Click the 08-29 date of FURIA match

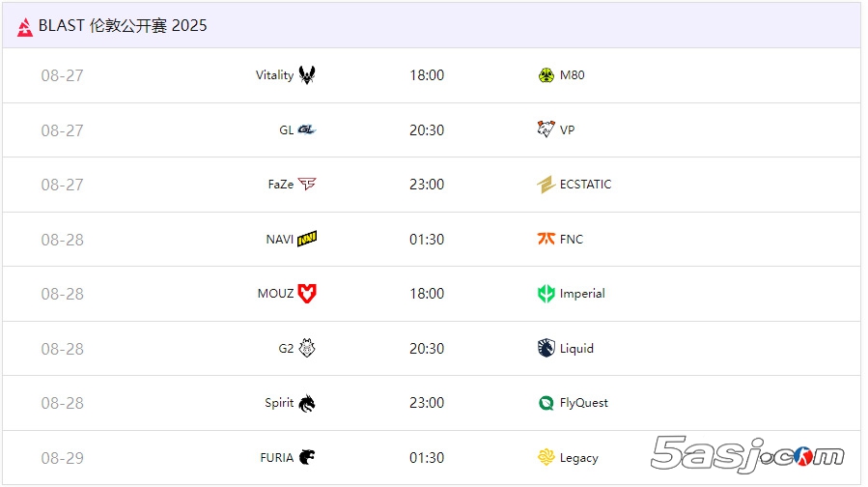coord(62,458)
